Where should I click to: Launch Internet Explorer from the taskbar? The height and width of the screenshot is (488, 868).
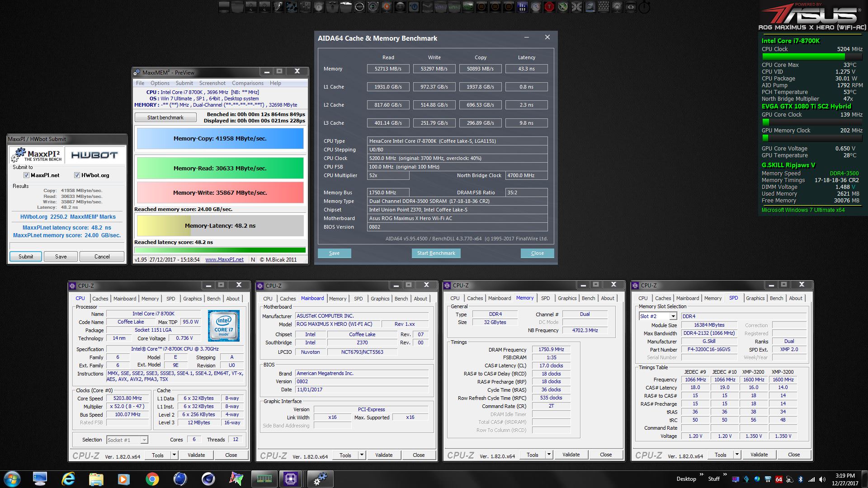(x=68, y=479)
